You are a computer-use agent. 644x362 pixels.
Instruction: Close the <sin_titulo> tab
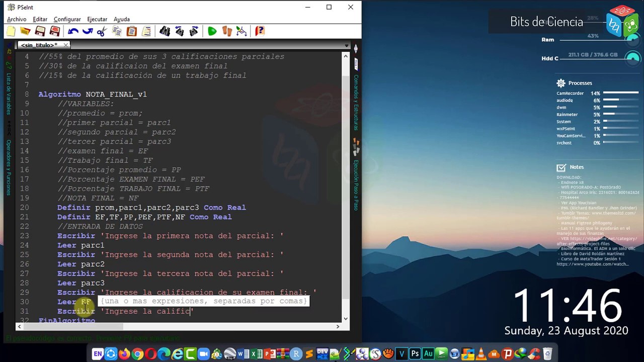click(x=66, y=45)
